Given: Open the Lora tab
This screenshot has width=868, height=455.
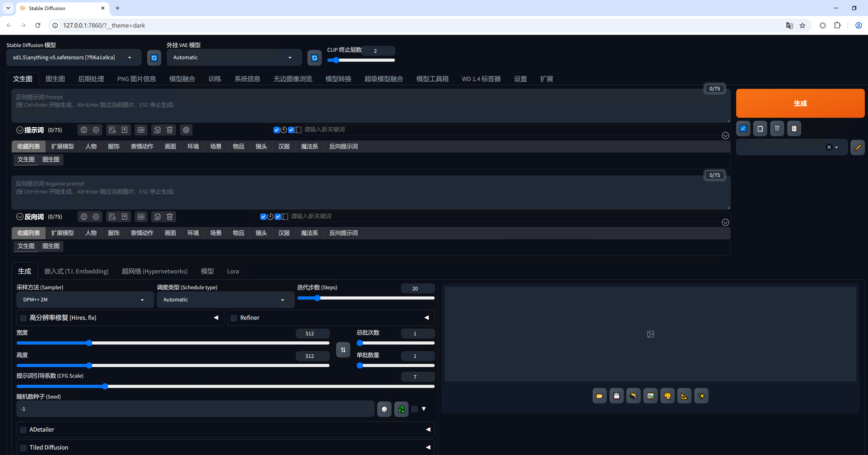Looking at the screenshot, I should (x=233, y=271).
